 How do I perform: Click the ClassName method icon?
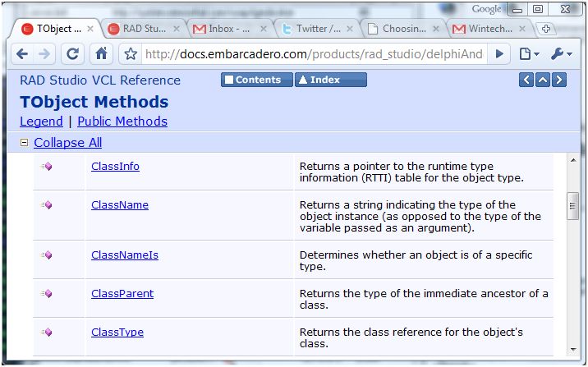coord(47,205)
